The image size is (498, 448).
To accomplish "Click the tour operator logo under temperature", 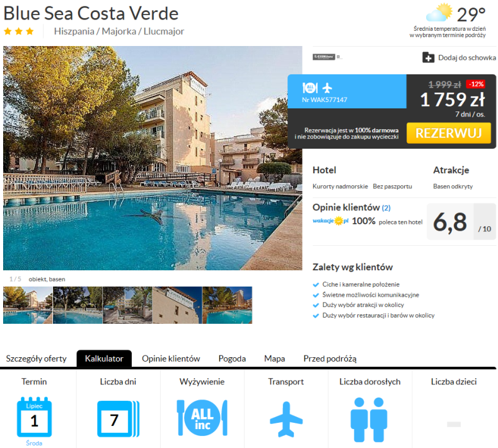I will (323, 57).
